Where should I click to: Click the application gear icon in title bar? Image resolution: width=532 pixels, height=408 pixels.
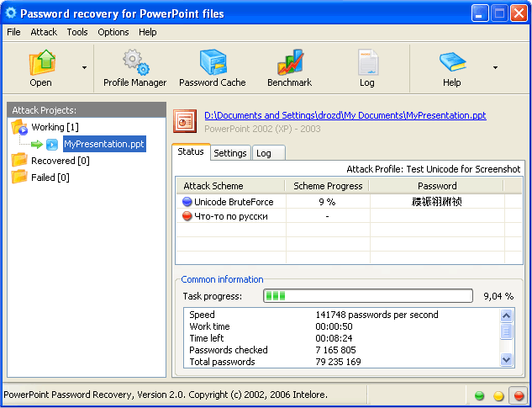point(11,13)
